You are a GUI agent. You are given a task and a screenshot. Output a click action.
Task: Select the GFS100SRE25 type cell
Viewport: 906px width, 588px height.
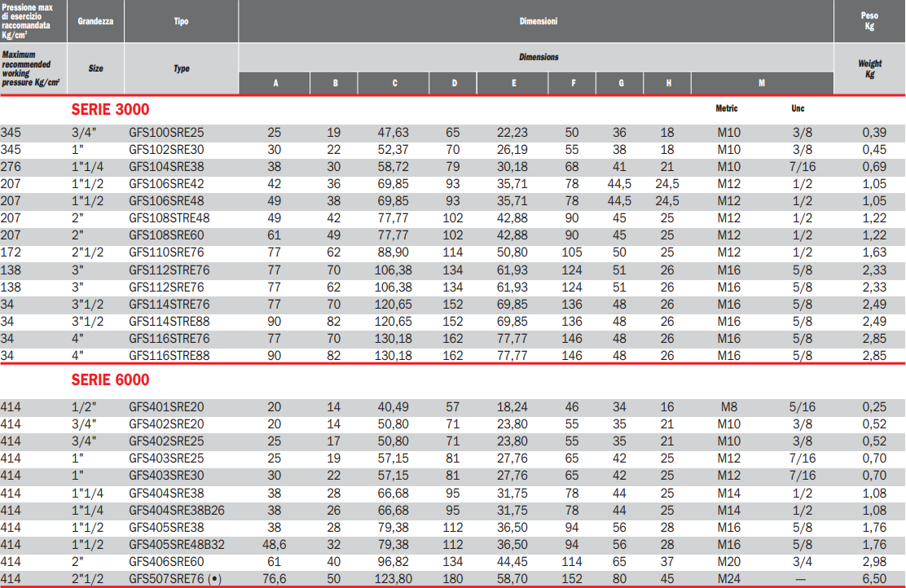[x=166, y=133]
